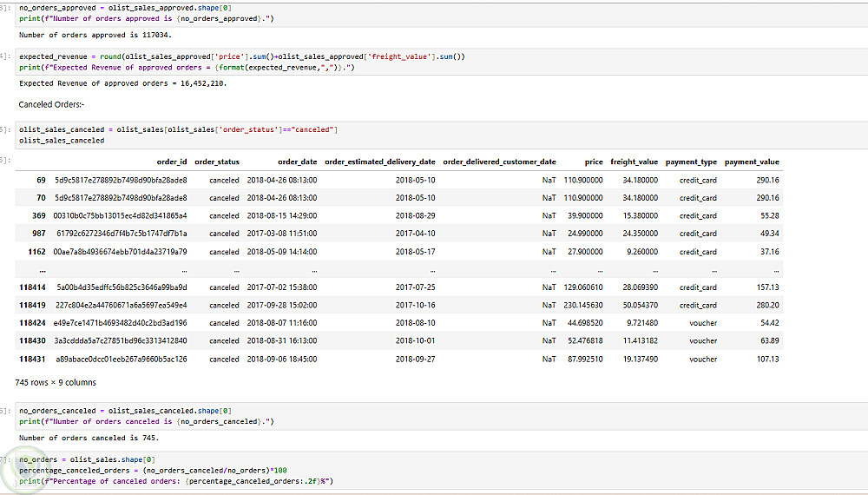Click the "745 rows × 9 columns" summary
868x495 pixels.
pyautogui.click(x=56, y=382)
